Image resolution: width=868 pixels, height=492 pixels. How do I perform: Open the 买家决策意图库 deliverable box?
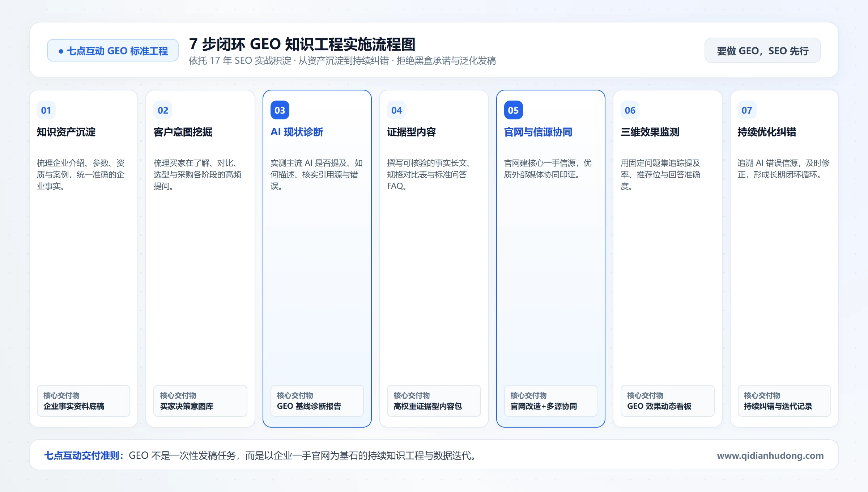(200, 401)
